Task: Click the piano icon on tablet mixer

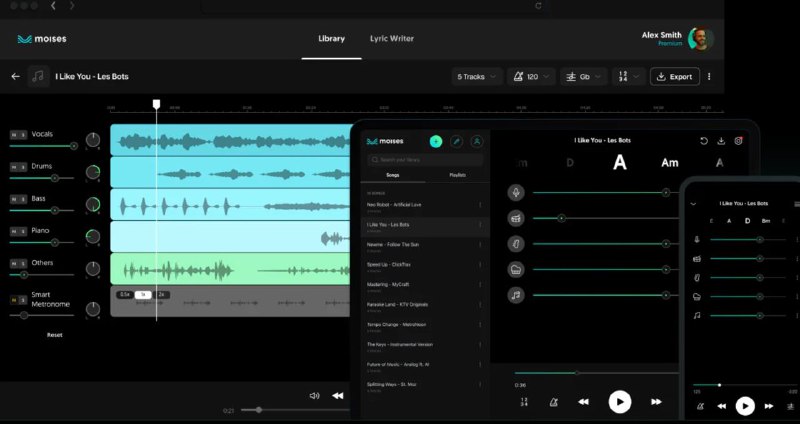Action: (x=516, y=269)
